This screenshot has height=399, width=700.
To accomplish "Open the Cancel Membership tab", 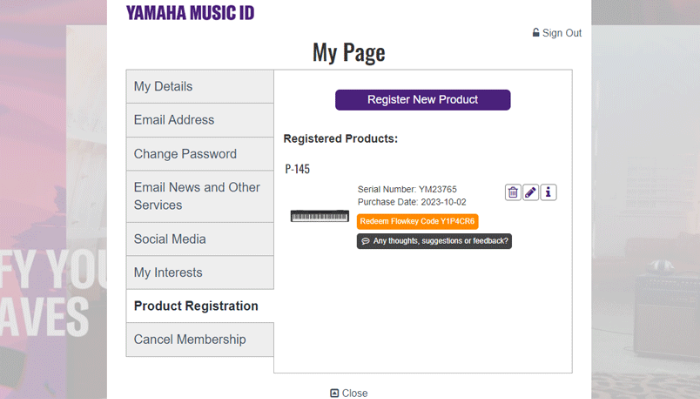I will point(200,340).
